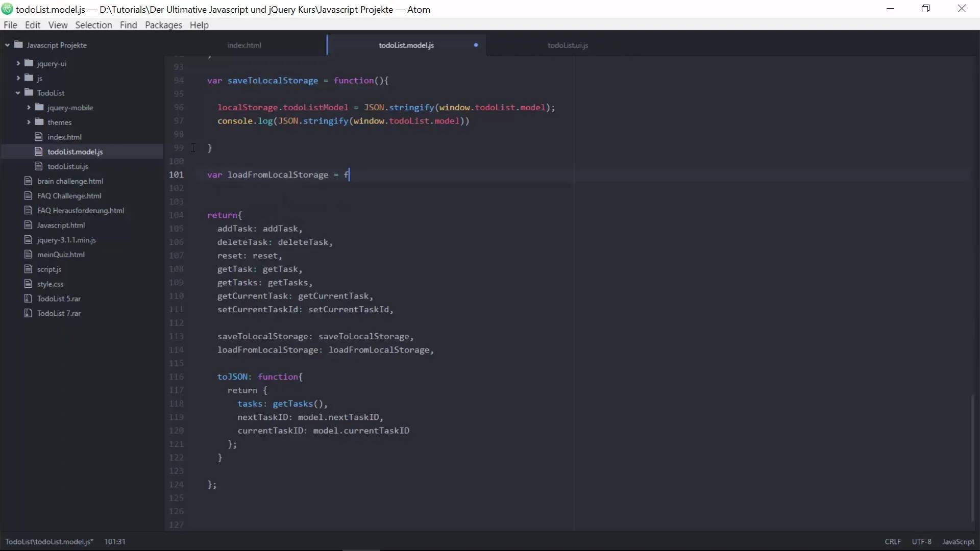Click the UTF-8 encoding selector
Screen dimensions: 980x551
pyautogui.click(x=921, y=541)
